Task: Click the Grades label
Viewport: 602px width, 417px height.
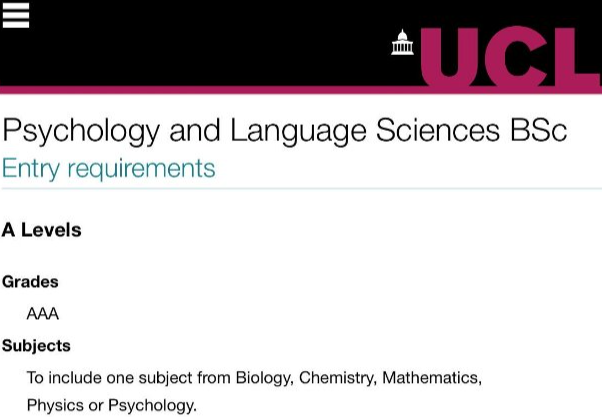Action: (x=30, y=282)
